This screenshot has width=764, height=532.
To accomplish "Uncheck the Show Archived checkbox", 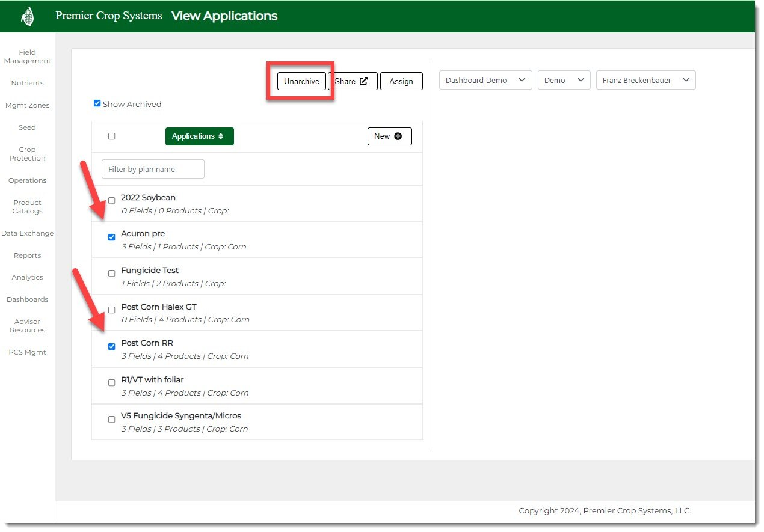I will coord(97,103).
